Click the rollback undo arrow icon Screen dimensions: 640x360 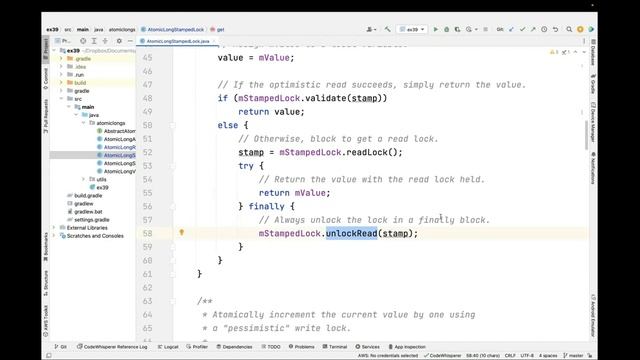pyautogui.click(x=556, y=29)
